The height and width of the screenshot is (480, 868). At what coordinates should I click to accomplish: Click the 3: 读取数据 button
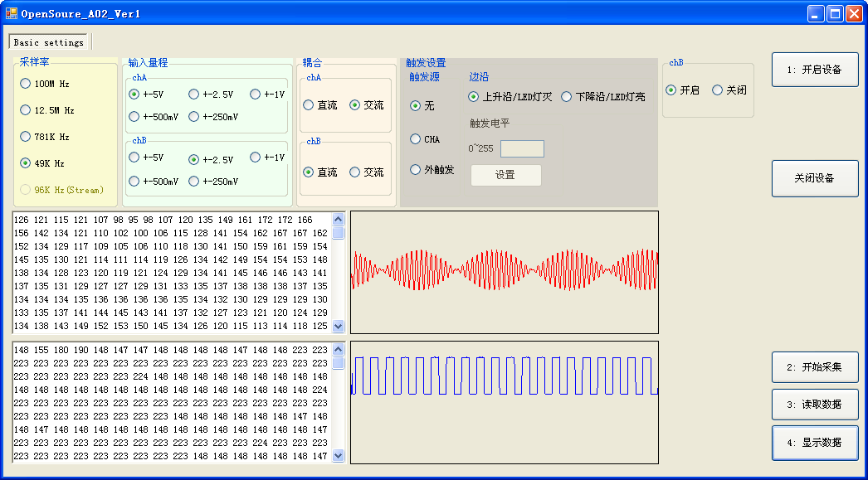816,405
